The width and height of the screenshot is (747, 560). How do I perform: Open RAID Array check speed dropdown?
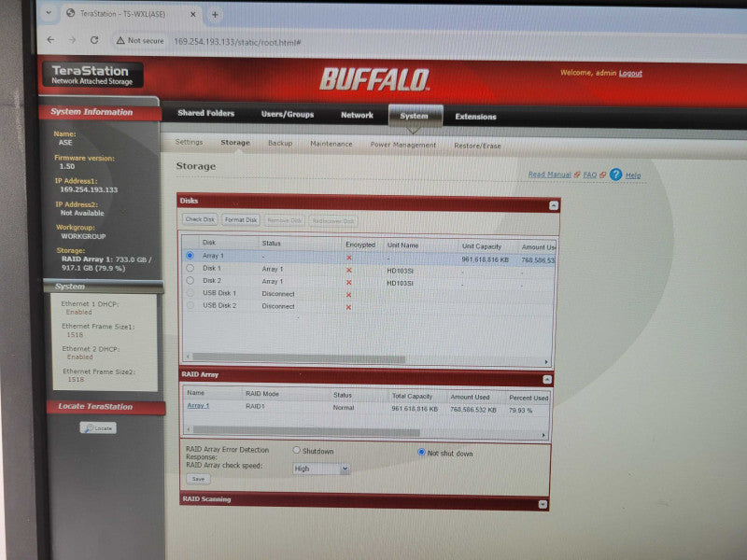click(321, 469)
